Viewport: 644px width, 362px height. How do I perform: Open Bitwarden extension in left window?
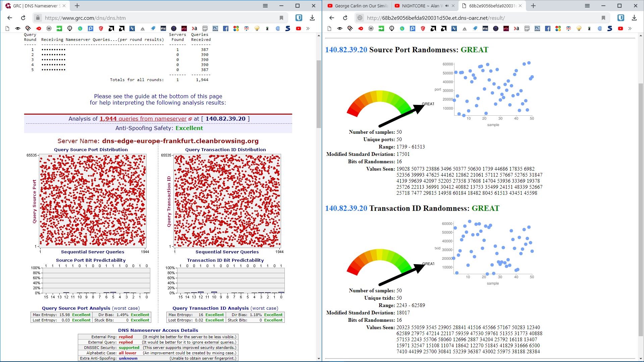pos(299,18)
